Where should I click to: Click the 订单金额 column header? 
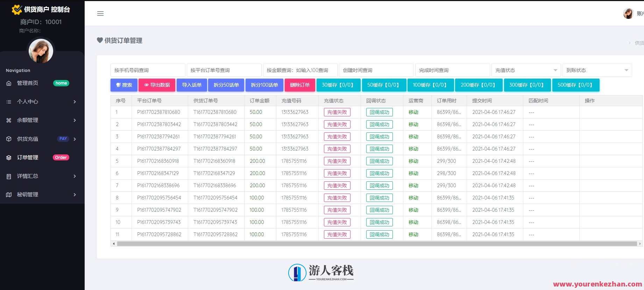coord(260,101)
